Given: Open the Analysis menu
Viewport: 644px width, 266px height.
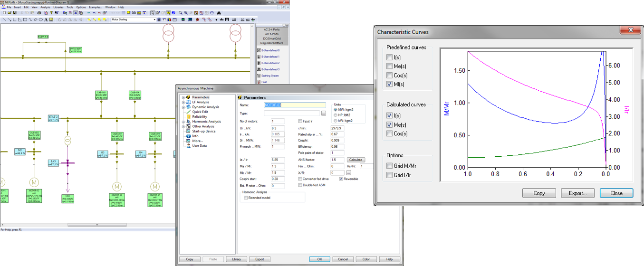Looking at the screenshot, I should point(45,8).
